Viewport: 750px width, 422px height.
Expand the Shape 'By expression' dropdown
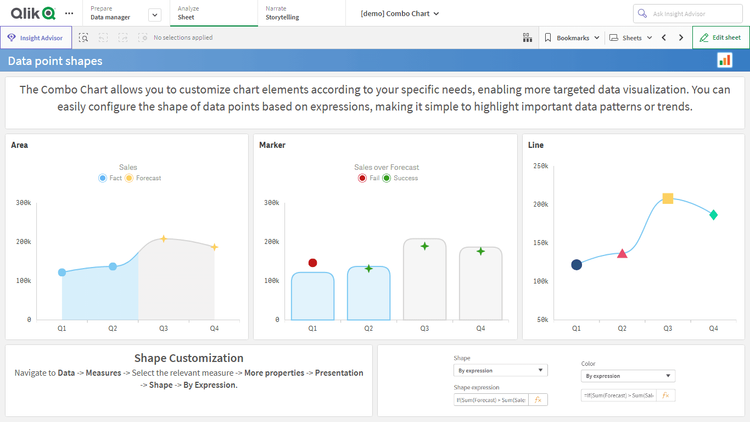pos(500,370)
